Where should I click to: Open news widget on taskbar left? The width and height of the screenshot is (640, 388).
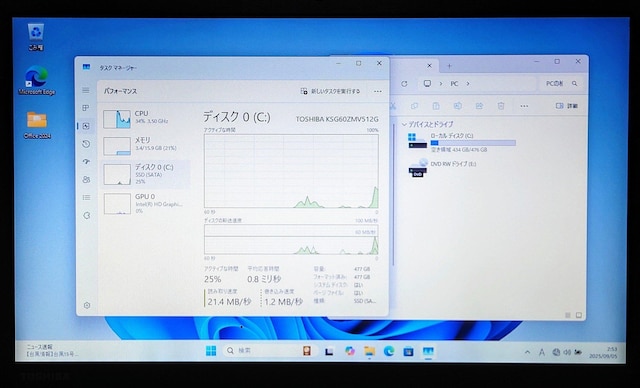pos(51,350)
